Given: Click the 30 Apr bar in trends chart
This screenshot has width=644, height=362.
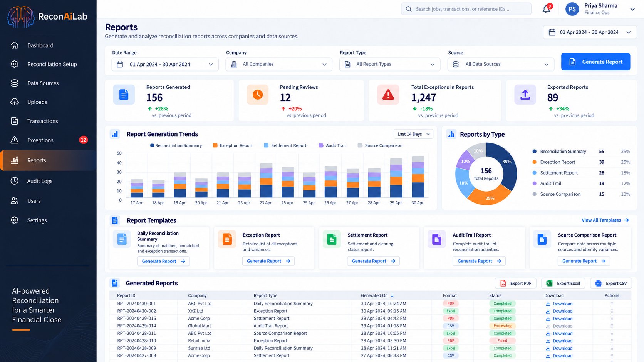Looking at the screenshot, I should (x=418, y=177).
